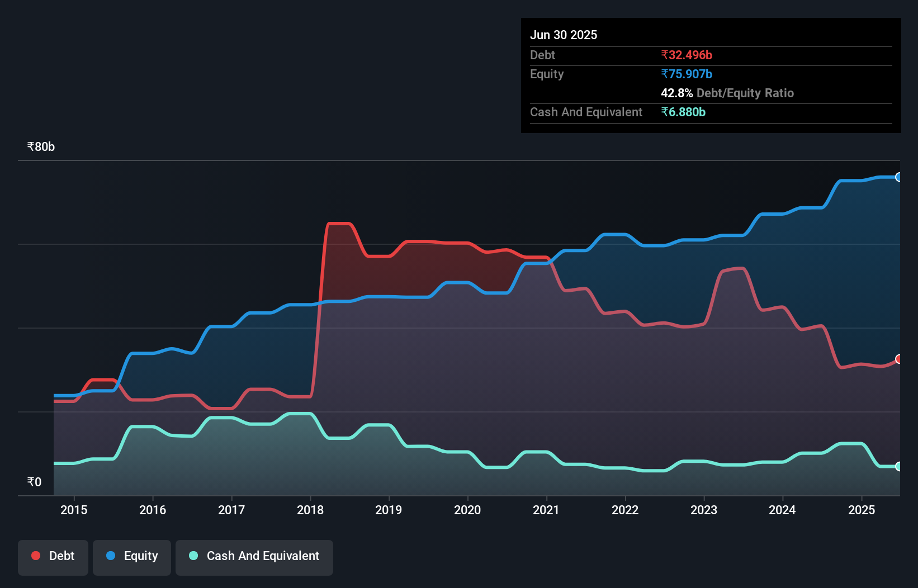Click the 2016 x-axis label
The image size is (918, 588).
click(x=153, y=510)
